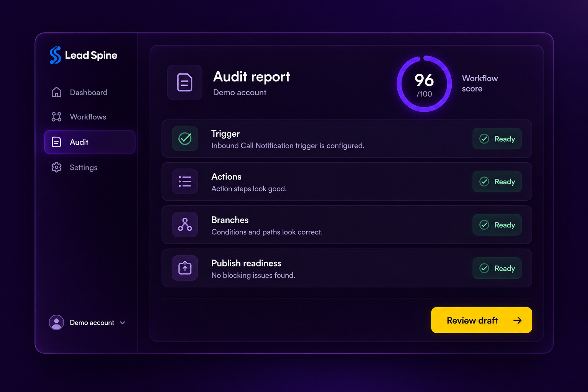Click the Lead Spine logo icon

(x=56, y=55)
